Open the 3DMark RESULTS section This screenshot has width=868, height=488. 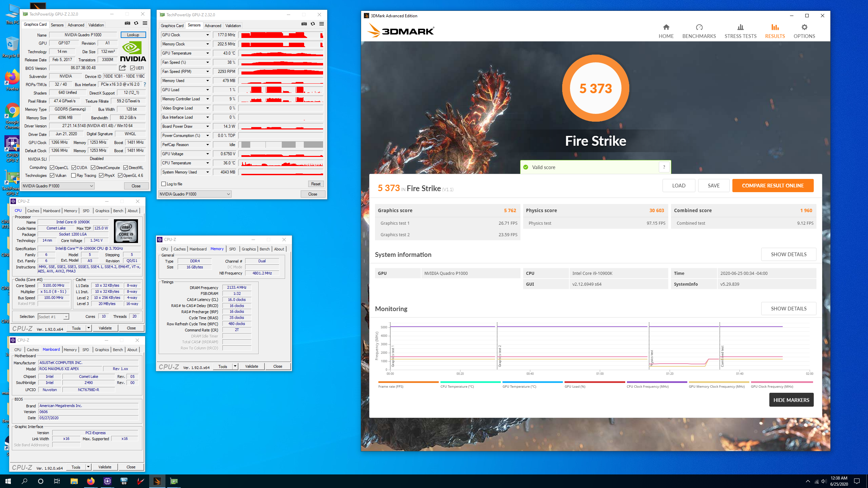pos(775,31)
